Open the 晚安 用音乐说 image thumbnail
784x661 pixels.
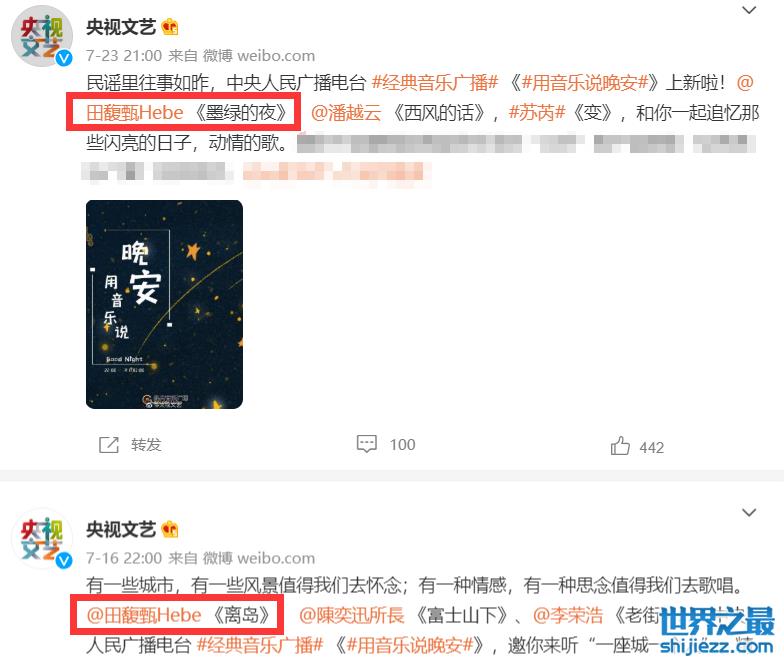(x=164, y=304)
